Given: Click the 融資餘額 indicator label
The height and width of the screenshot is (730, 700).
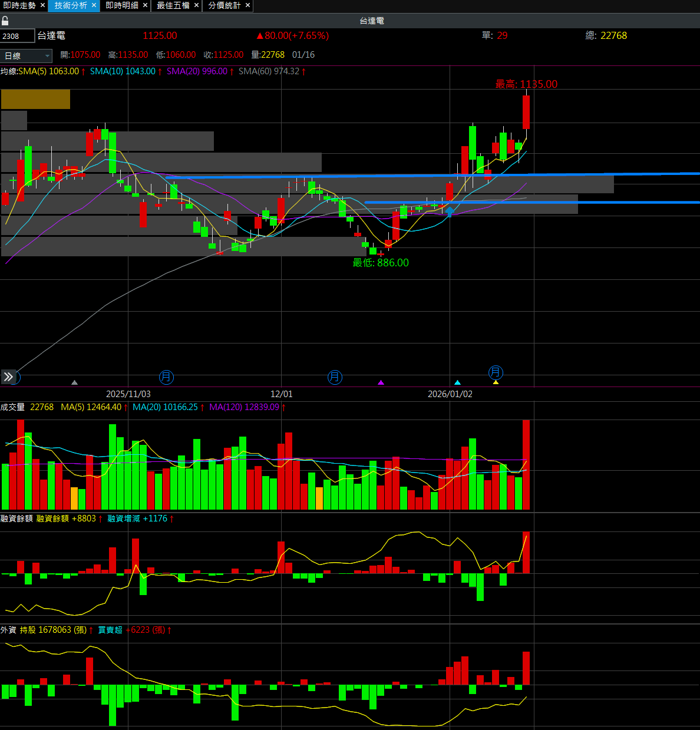Looking at the screenshot, I should pos(16,518).
